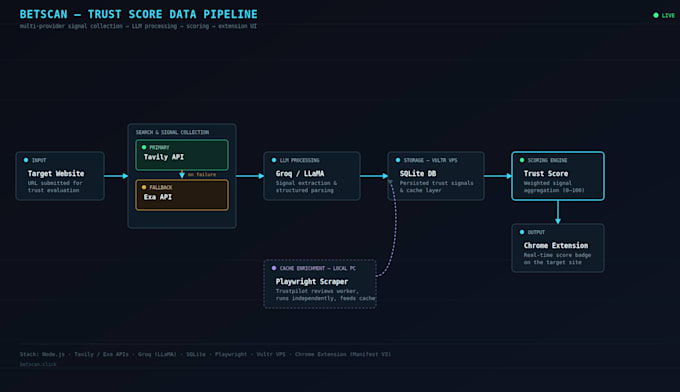Image resolution: width=680 pixels, height=392 pixels.
Task: Click 'Persisted trust signals' description text
Action: tap(437, 187)
